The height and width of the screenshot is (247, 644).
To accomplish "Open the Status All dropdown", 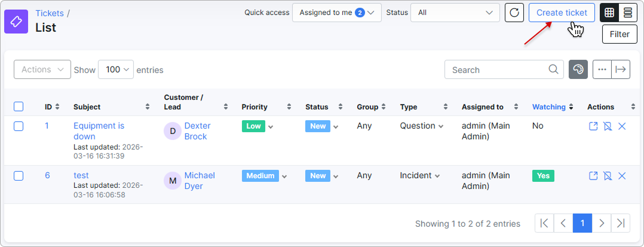I will [455, 13].
